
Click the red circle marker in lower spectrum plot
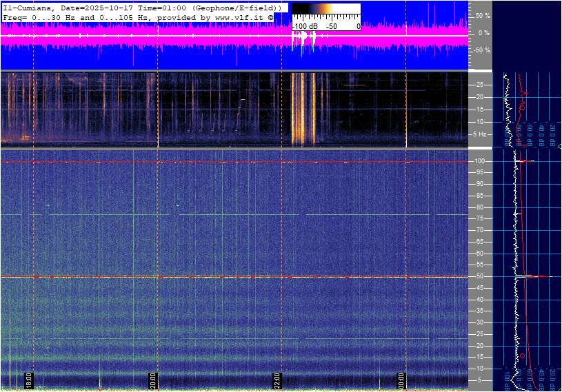click(x=522, y=355)
